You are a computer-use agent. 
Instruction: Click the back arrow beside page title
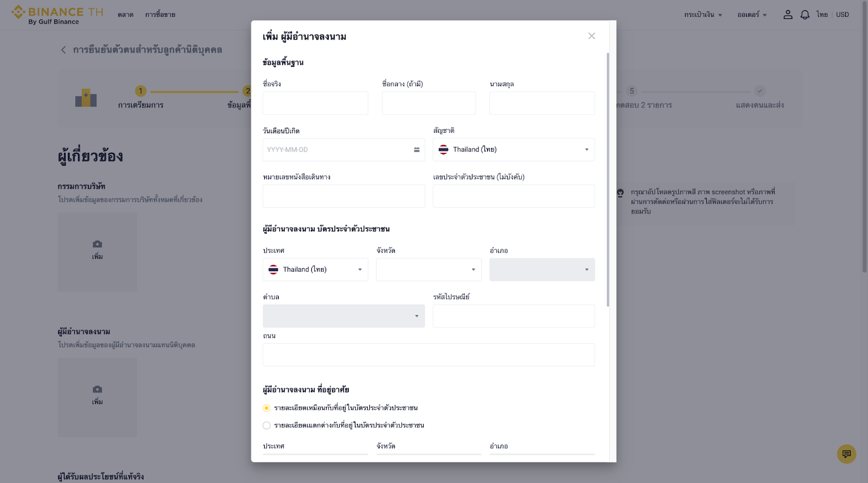63,50
